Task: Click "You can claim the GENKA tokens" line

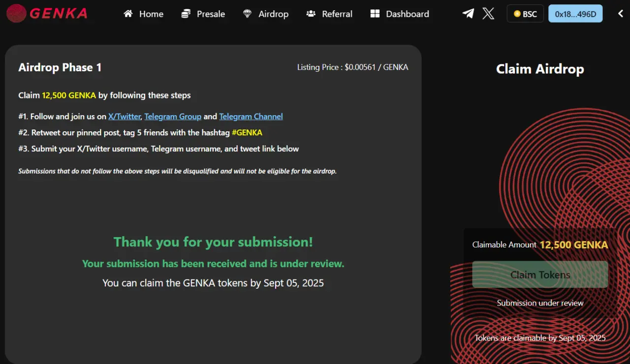Action: [x=213, y=283]
